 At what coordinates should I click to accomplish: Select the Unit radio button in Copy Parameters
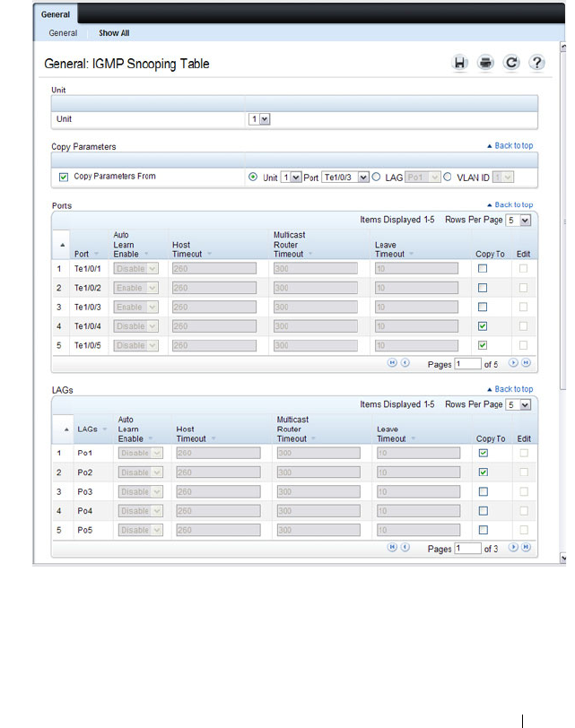[253, 177]
